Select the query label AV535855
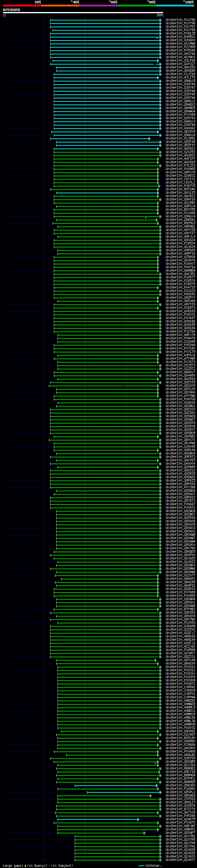Viewport: 197px width, 868px height. [x=11, y=10]
